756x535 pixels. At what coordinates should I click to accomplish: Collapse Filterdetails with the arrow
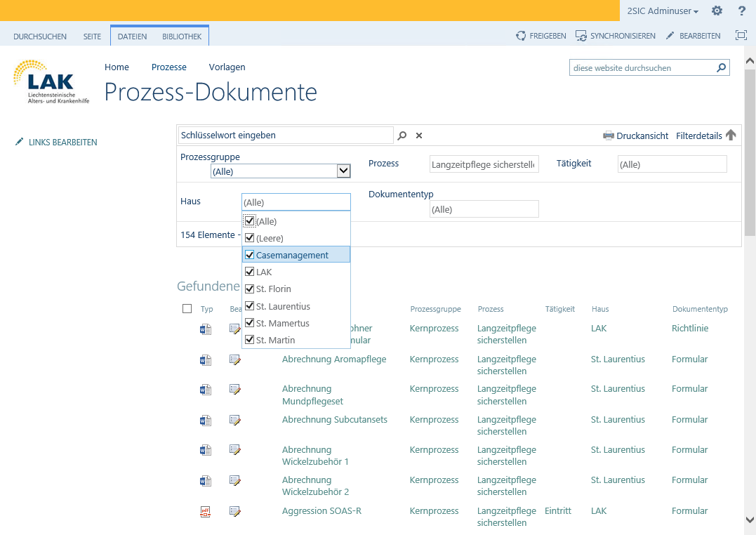(731, 134)
